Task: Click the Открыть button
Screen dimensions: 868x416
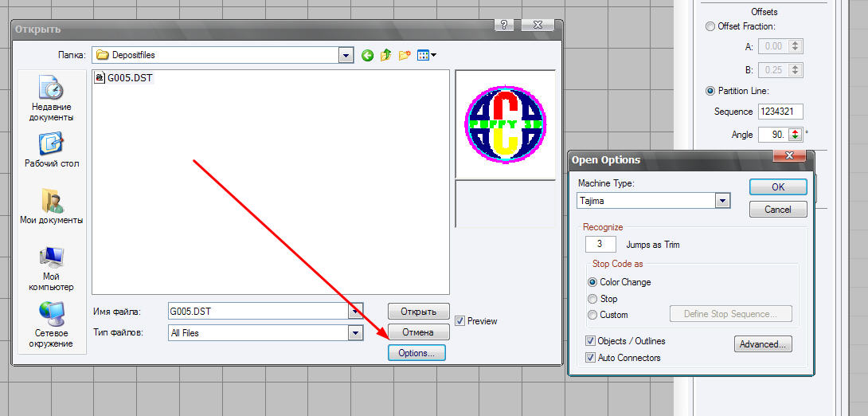Action: [x=419, y=312]
